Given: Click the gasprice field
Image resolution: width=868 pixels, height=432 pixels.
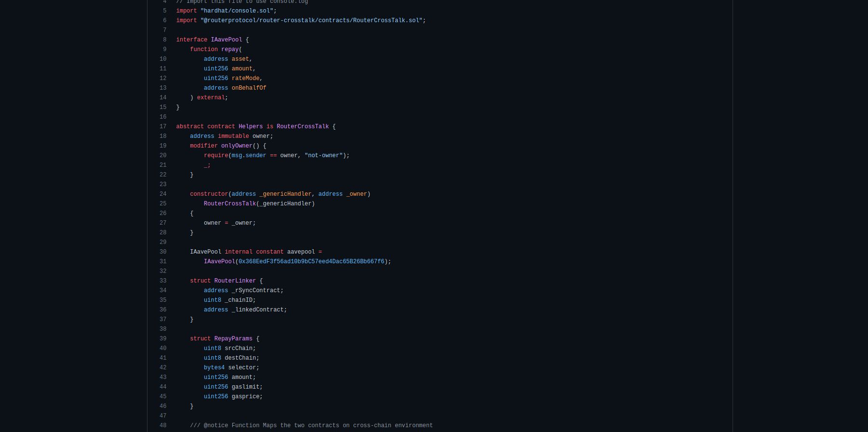Looking at the screenshot, I should tap(245, 396).
